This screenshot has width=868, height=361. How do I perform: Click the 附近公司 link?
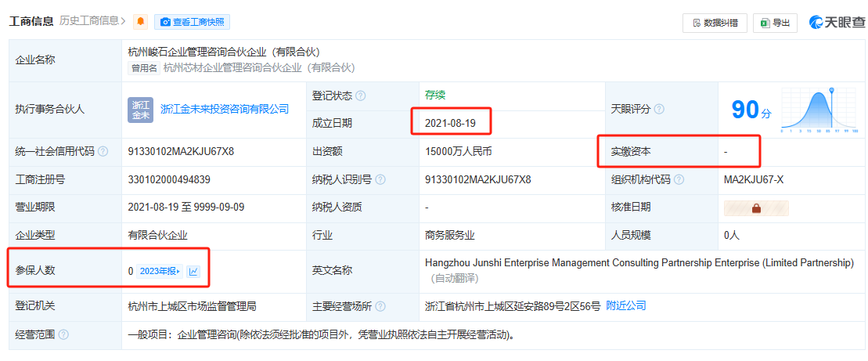coord(626,305)
